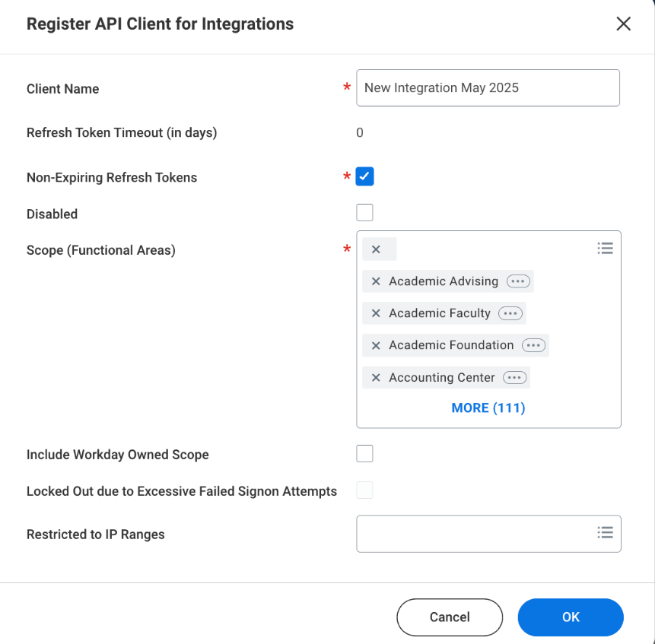Remove the blank scope tag
This screenshot has width=655, height=644.
(376, 249)
